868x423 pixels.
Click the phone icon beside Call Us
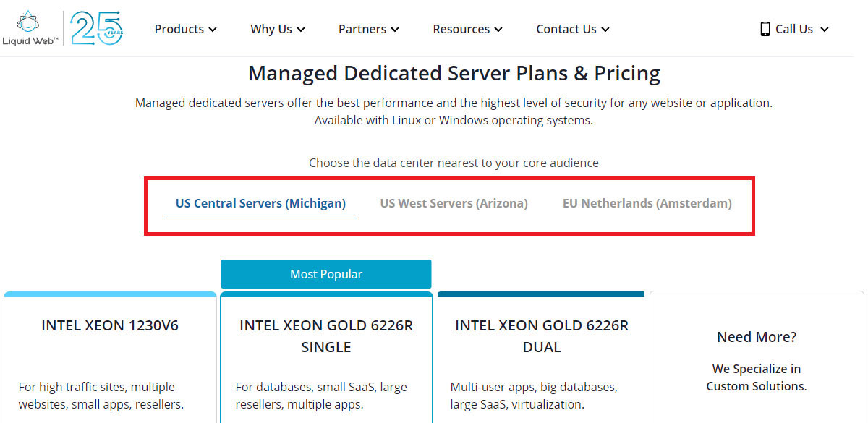pyautogui.click(x=765, y=29)
